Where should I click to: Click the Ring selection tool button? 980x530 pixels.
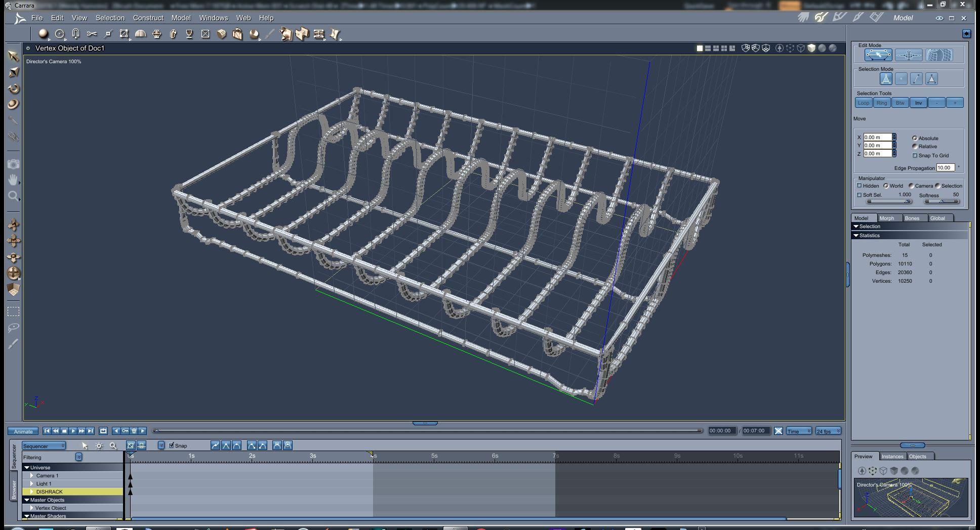(882, 103)
